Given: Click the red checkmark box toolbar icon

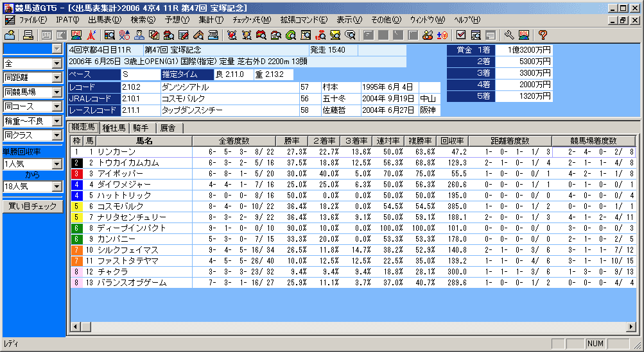Looking at the screenshot, I should click(x=461, y=35).
